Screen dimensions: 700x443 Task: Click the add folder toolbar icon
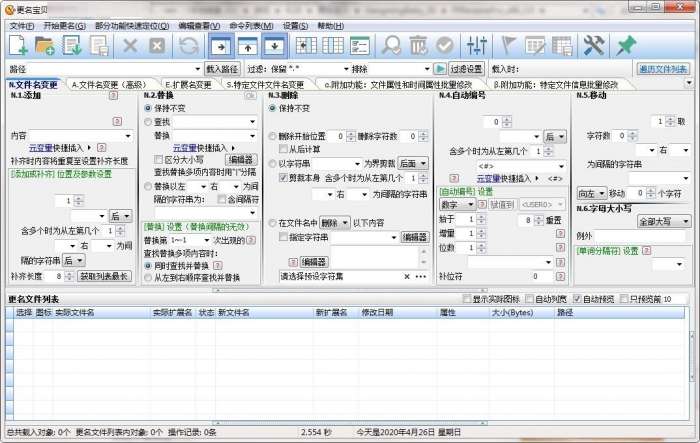tap(44, 45)
